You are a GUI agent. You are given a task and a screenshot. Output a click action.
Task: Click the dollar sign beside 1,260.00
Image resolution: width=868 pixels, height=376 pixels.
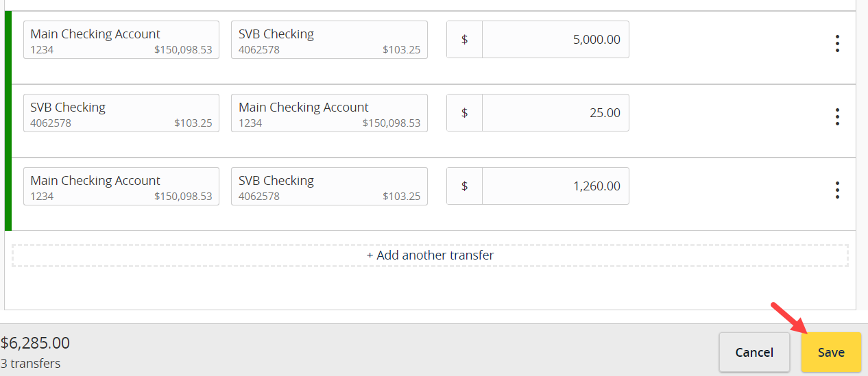(464, 186)
